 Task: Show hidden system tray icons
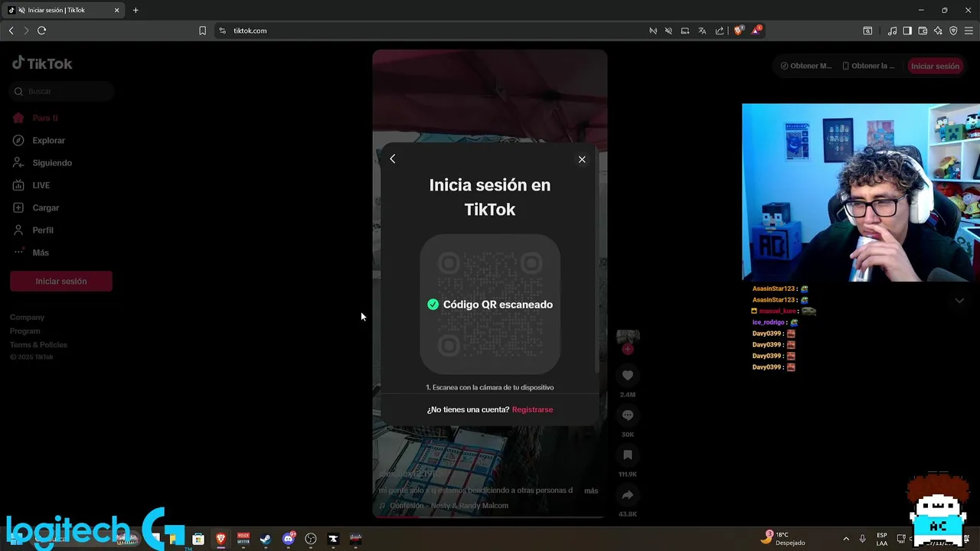(x=846, y=539)
